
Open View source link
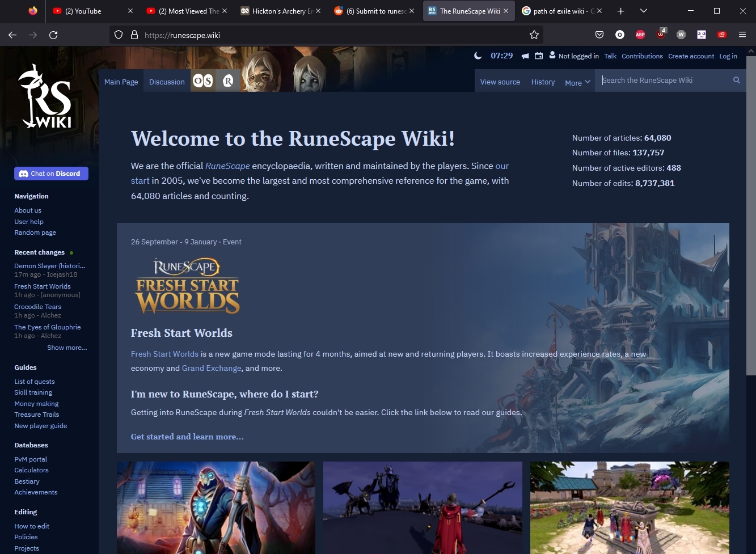(500, 82)
